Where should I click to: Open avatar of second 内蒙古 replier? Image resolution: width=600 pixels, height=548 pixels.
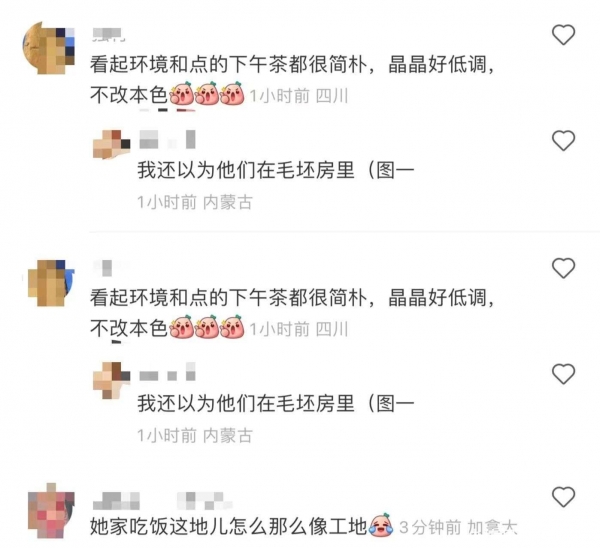[x=112, y=380]
